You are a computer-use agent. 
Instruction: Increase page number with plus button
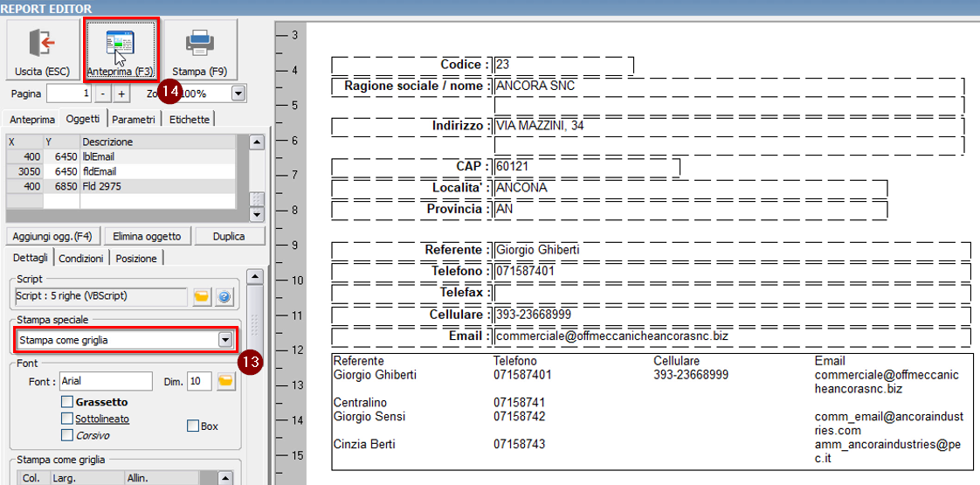(121, 94)
